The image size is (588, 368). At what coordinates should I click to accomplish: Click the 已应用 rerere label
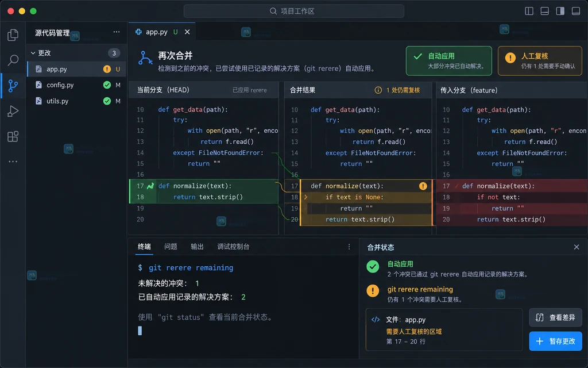[249, 90]
